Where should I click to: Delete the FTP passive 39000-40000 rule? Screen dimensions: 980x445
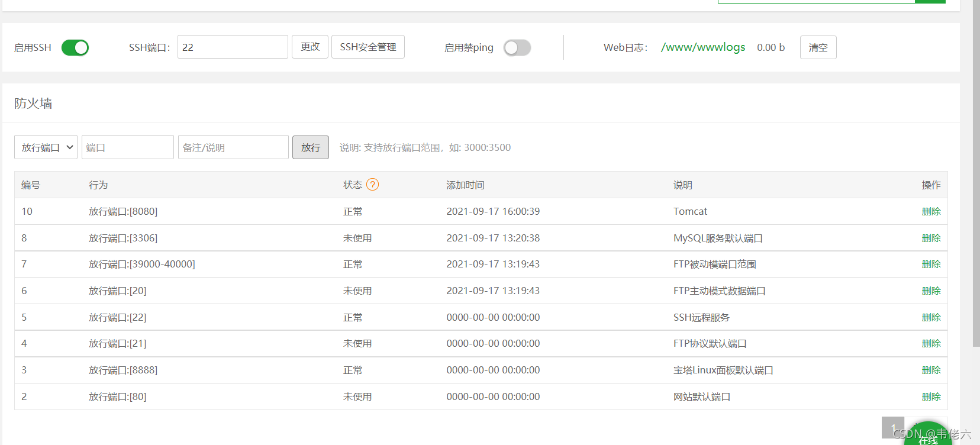click(931, 264)
